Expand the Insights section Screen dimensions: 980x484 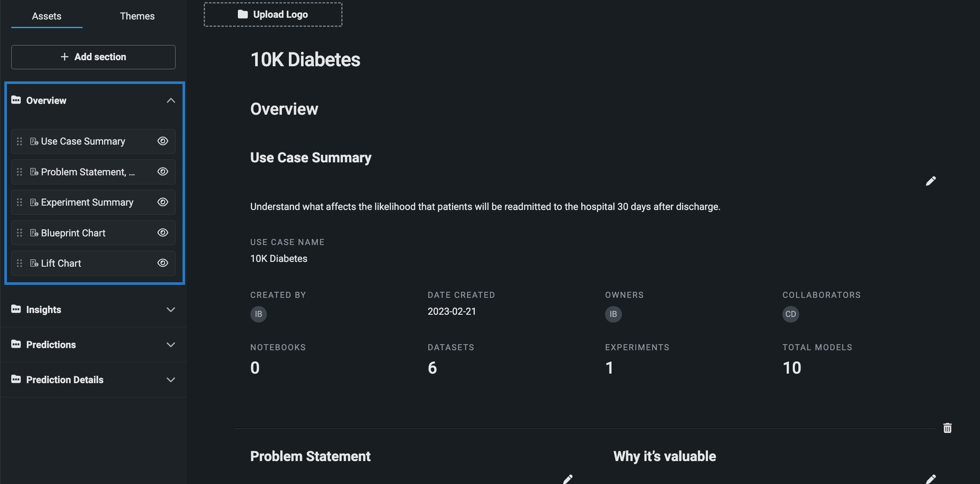click(171, 310)
